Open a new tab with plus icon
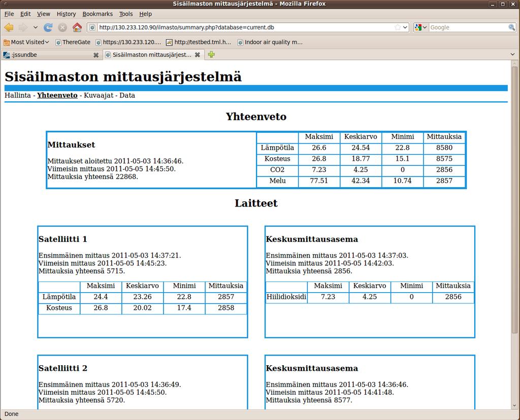The width and height of the screenshot is (520, 420). [x=211, y=55]
